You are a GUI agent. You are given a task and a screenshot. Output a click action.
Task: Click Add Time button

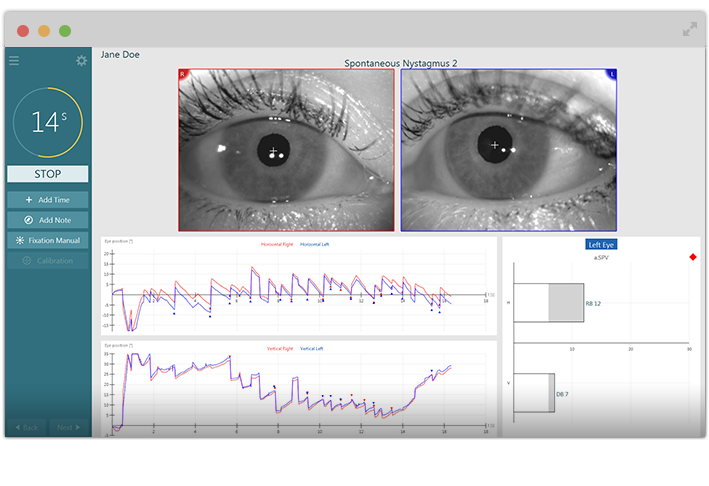point(47,199)
